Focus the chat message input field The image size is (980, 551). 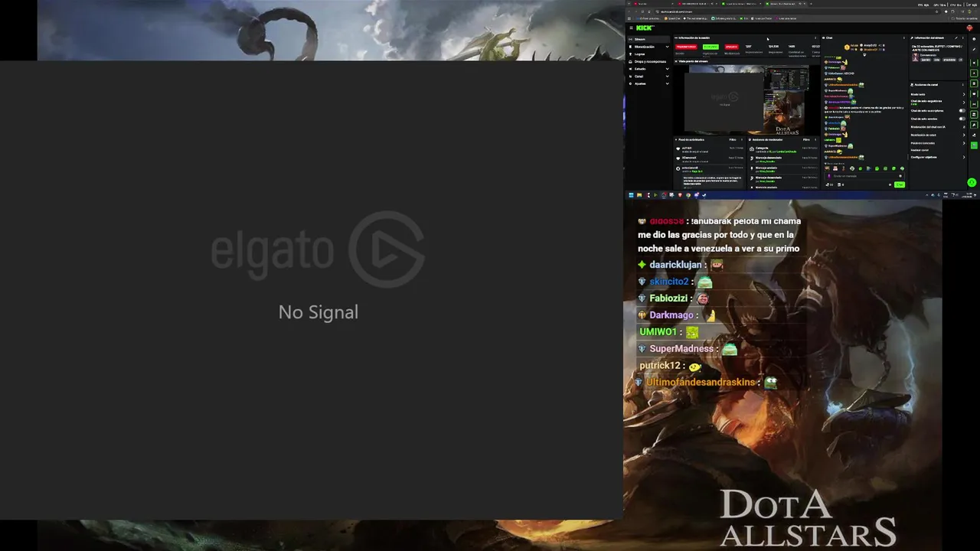click(864, 176)
